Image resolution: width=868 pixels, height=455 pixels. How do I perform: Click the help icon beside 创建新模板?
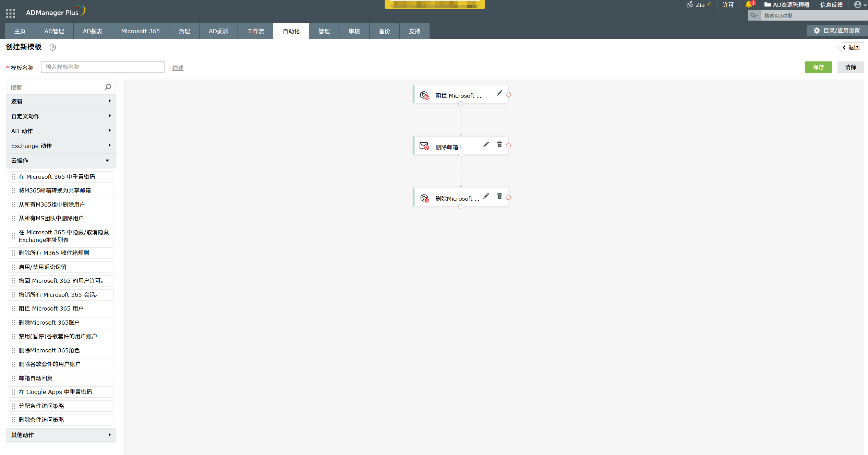52,48
